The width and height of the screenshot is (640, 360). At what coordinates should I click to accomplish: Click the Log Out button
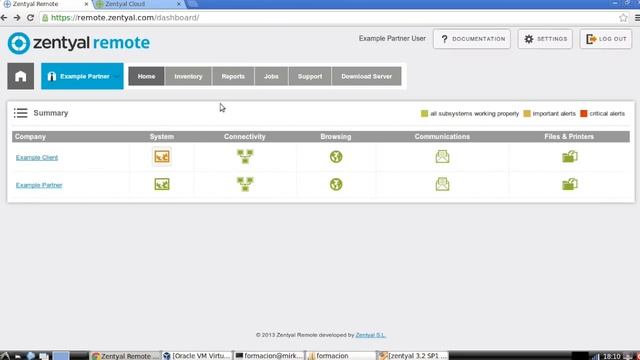click(606, 39)
